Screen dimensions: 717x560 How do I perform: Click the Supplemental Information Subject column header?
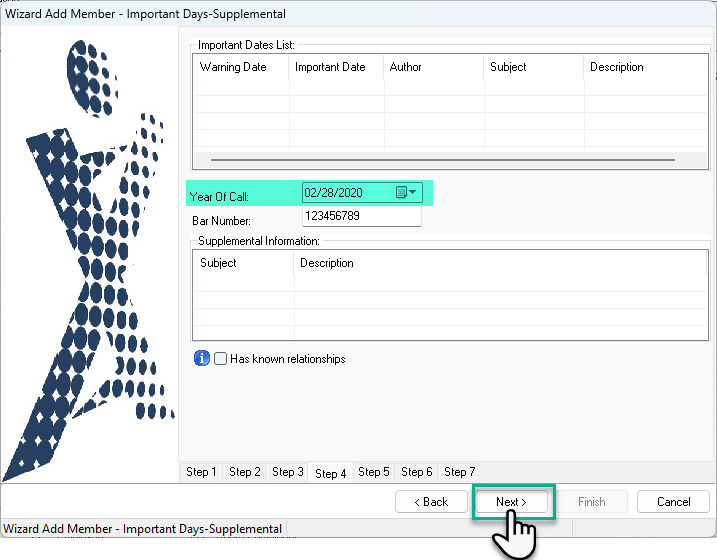coord(243,263)
